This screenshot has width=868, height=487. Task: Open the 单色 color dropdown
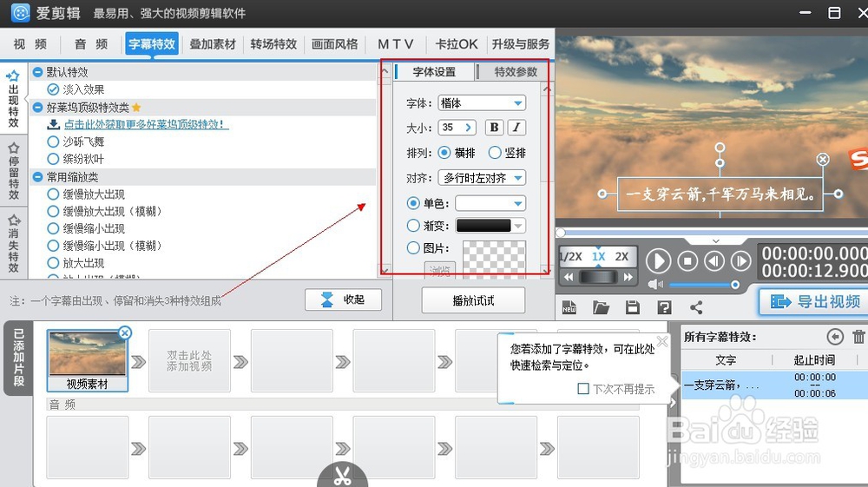(x=490, y=203)
